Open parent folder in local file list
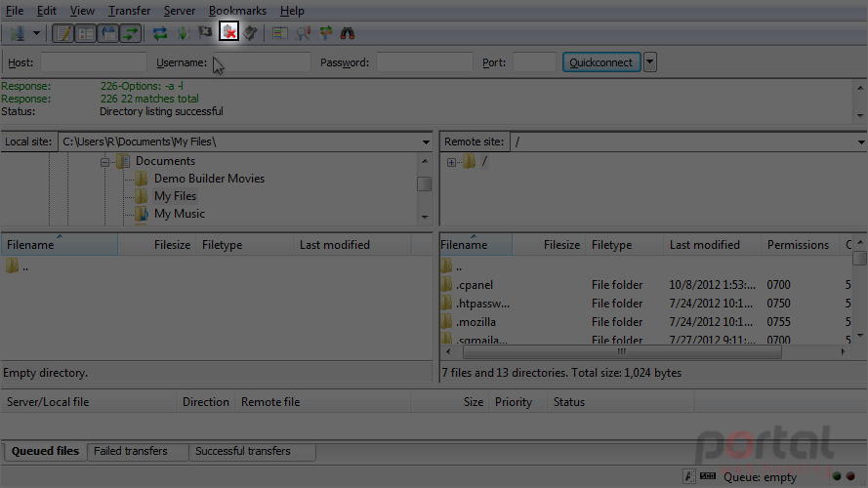The height and width of the screenshot is (488, 868). pos(17,266)
